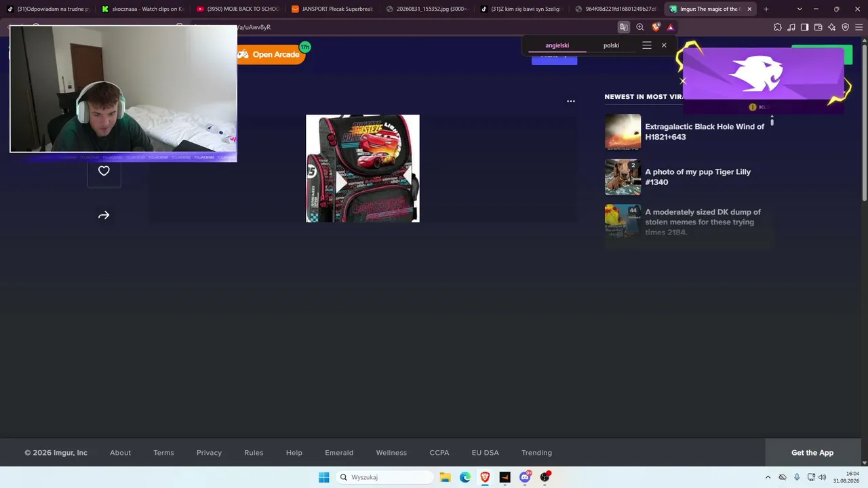The height and width of the screenshot is (488, 868).
Task: Open Brave Rewards triangle icon
Action: click(x=671, y=27)
